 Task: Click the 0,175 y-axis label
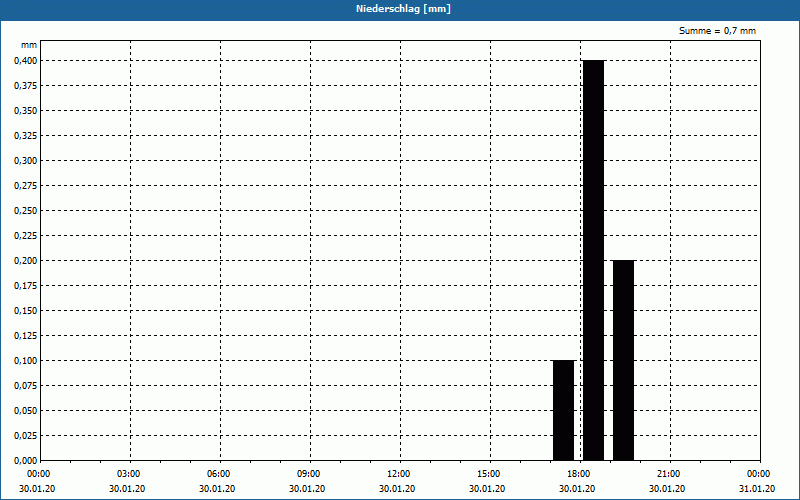coord(26,286)
